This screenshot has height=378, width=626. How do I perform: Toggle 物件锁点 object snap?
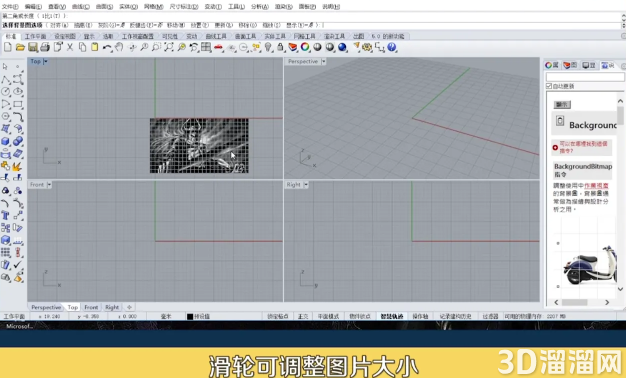360,316
